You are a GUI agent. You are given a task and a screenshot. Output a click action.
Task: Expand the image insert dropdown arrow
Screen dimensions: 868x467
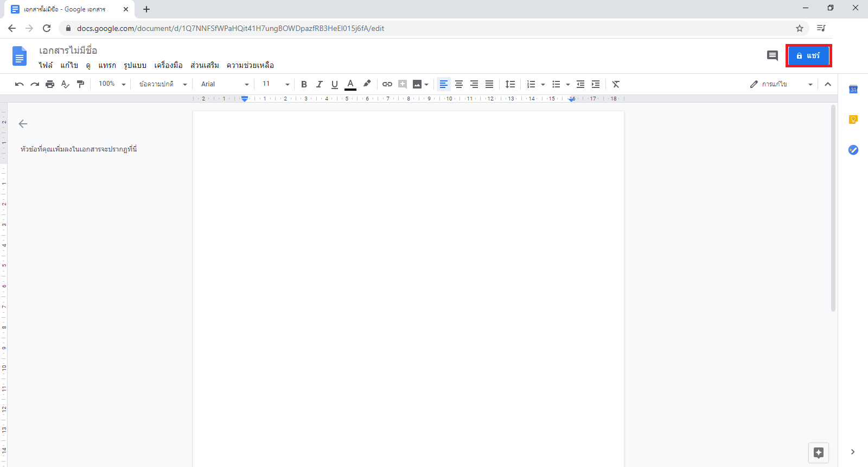point(426,85)
